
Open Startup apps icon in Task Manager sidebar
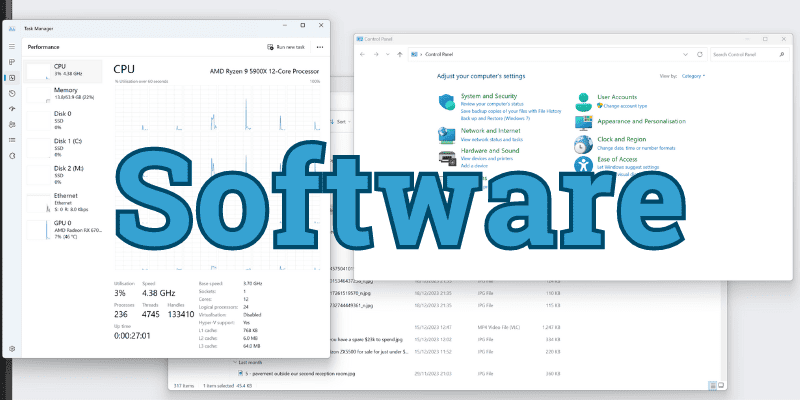[x=12, y=109]
